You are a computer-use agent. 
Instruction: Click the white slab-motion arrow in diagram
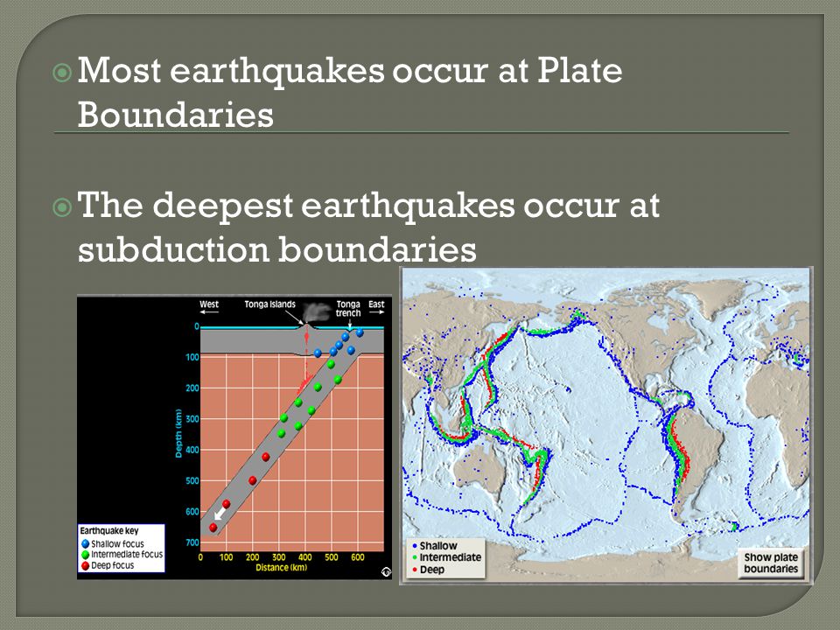[x=219, y=514]
